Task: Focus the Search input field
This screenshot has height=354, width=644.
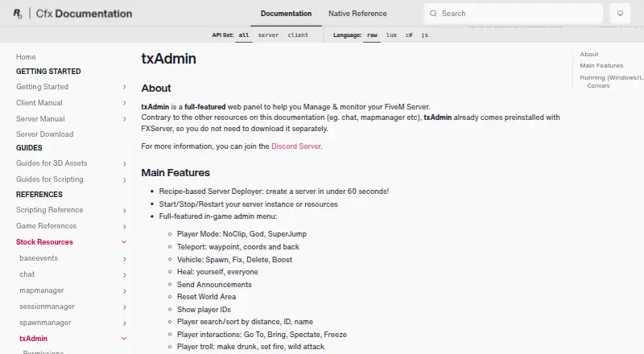Action: 514,14
